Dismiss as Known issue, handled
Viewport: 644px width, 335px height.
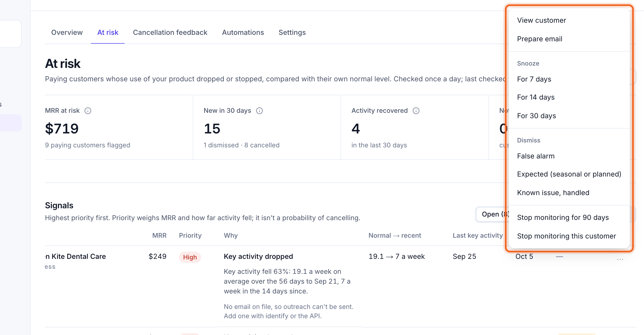(569, 193)
